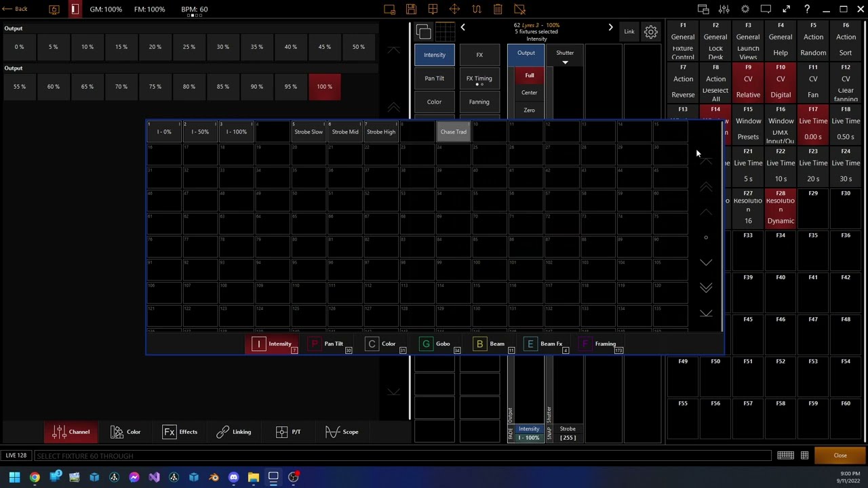Toggle the FX Timing button

tap(479, 79)
